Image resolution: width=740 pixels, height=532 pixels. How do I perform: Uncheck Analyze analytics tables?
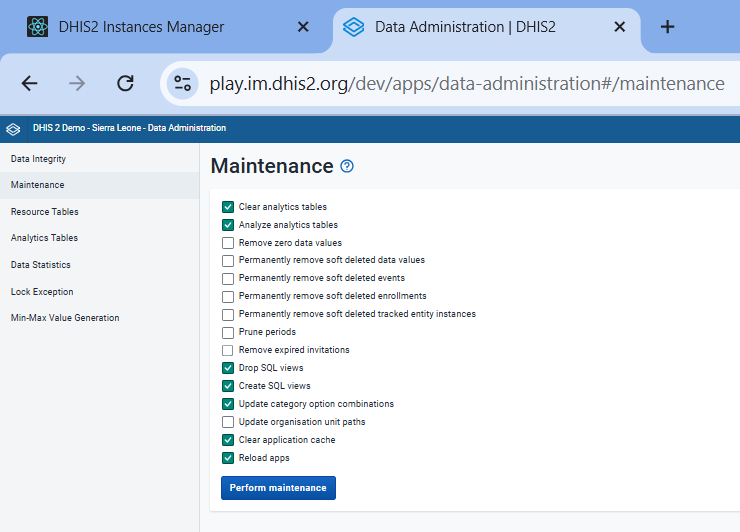[228, 225]
